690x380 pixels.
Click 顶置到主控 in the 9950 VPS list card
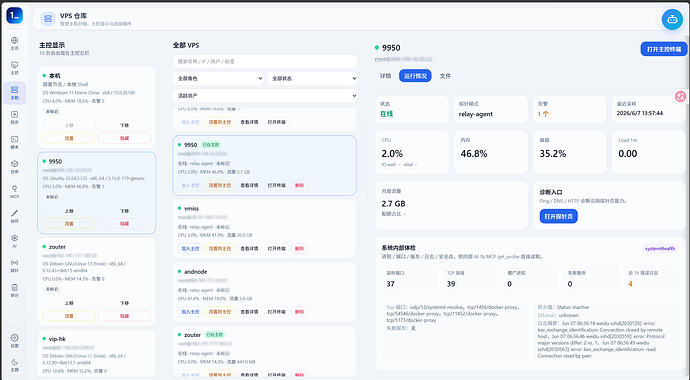click(x=220, y=185)
